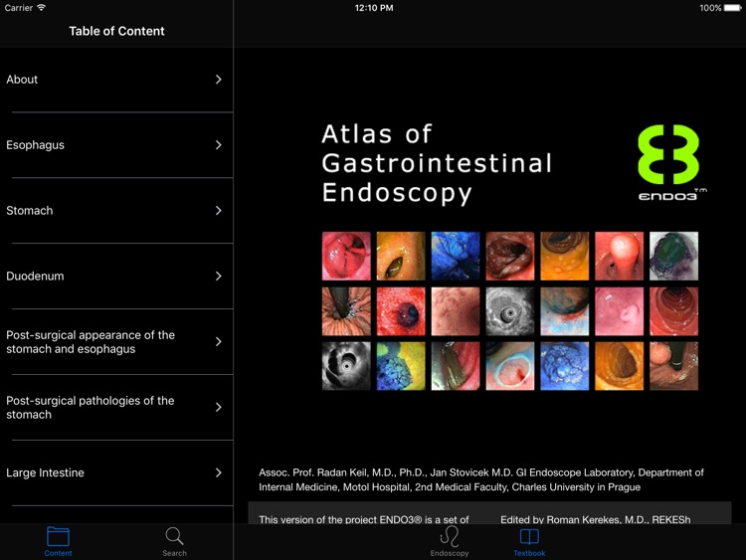This screenshot has height=560, width=746.
Task: Open the red folded lumen thumbnail ending middle row
Action: 673,311
